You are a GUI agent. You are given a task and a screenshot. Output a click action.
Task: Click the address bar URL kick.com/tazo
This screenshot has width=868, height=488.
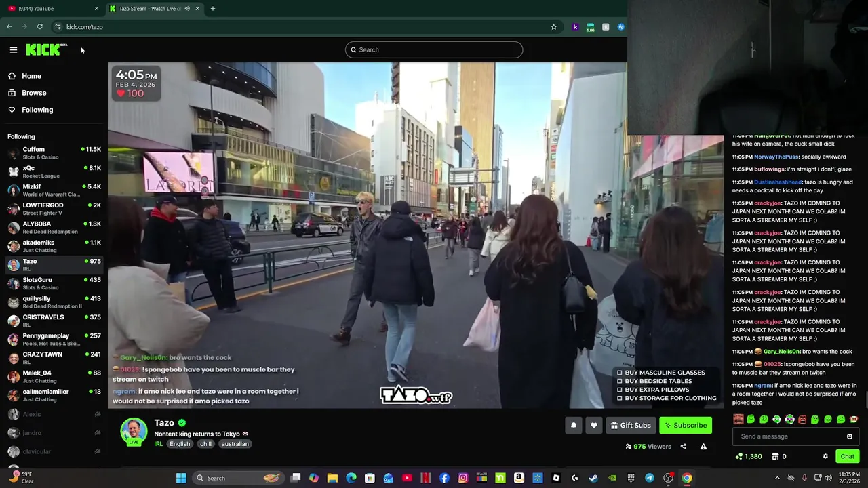coord(85,27)
